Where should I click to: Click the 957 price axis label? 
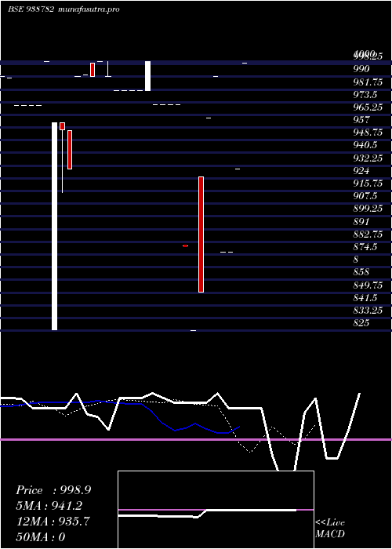(361, 119)
